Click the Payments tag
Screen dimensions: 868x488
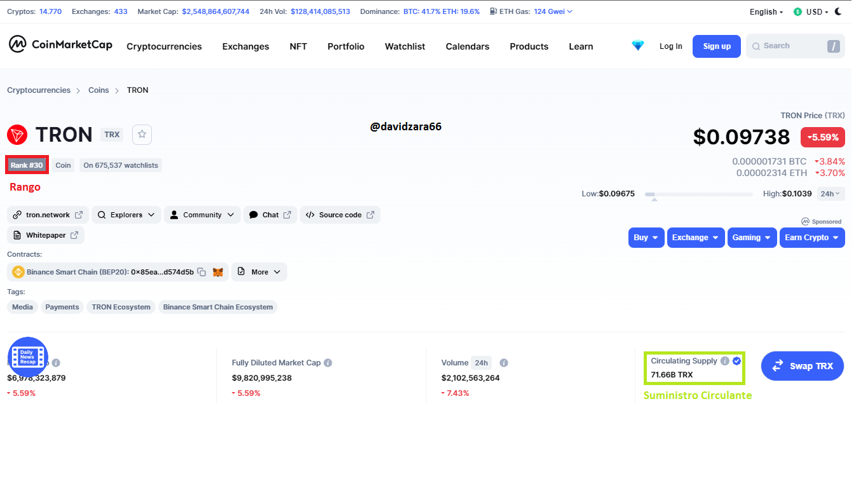[62, 307]
